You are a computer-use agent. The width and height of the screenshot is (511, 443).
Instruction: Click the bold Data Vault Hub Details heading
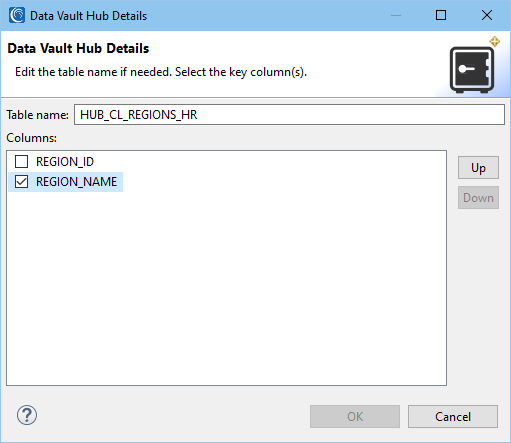[x=78, y=48]
